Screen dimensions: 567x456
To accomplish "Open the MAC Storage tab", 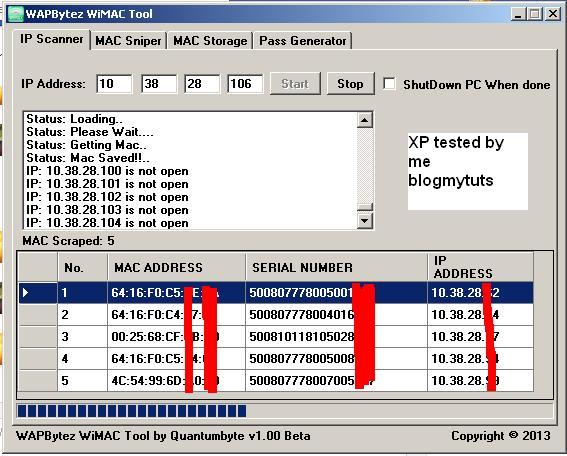I will (x=210, y=41).
